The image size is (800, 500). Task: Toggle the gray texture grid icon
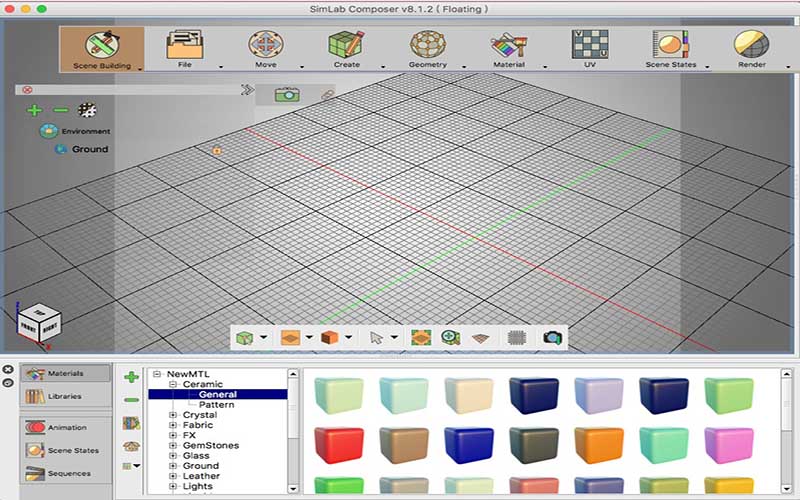[x=517, y=338]
